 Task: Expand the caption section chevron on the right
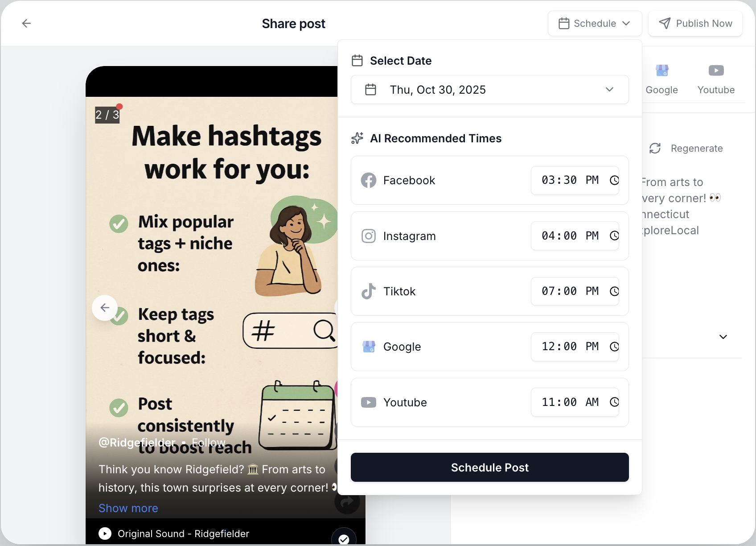pyautogui.click(x=723, y=337)
